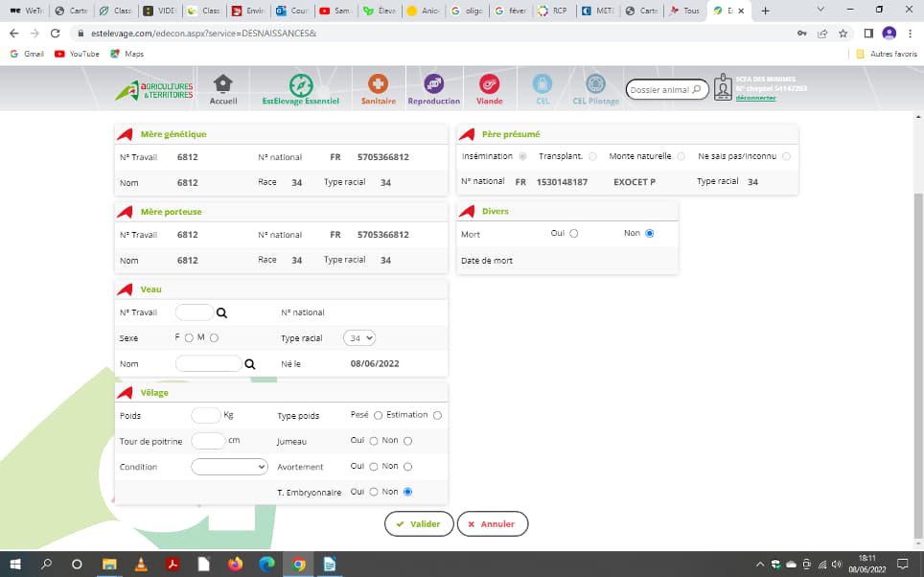The width and height of the screenshot is (924, 577).
Task: Click the Valider button
Action: click(x=418, y=524)
